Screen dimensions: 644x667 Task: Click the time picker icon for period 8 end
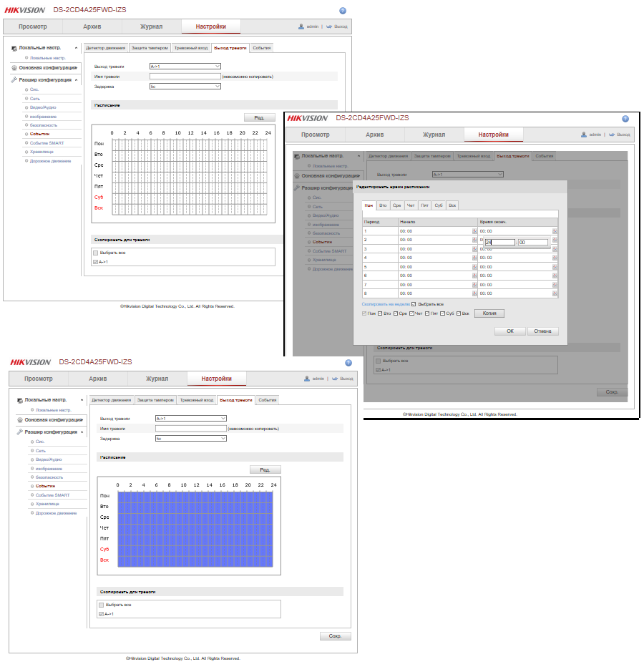[x=555, y=293]
